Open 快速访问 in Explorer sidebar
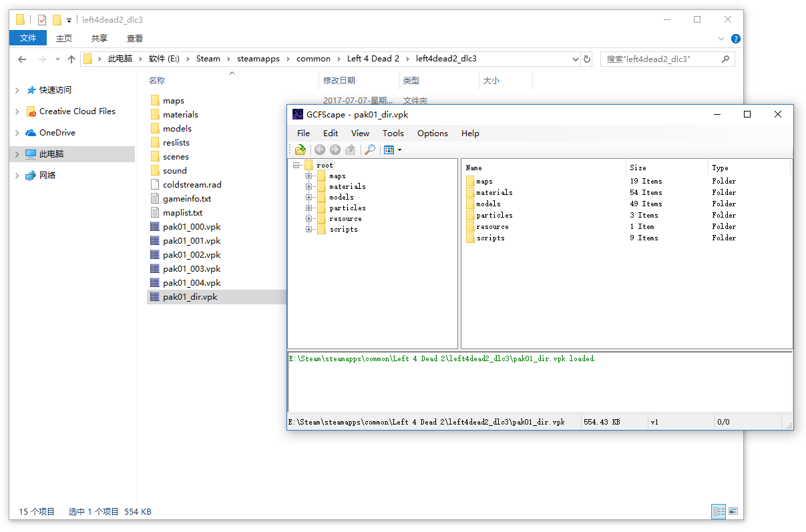This screenshot has height=532, width=806. click(55, 89)
